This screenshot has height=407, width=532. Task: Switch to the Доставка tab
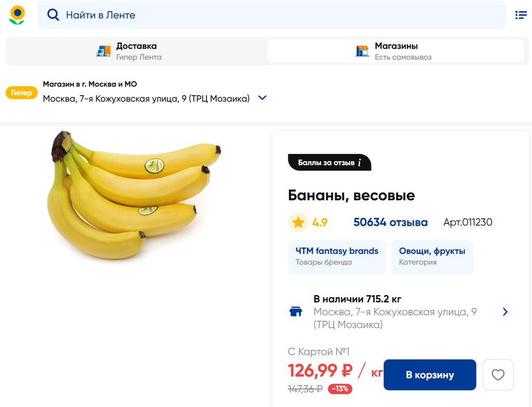136,51
